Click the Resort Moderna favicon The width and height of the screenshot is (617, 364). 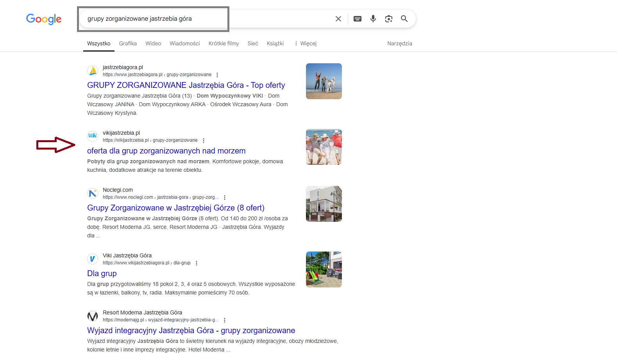(x=93, y=316)
